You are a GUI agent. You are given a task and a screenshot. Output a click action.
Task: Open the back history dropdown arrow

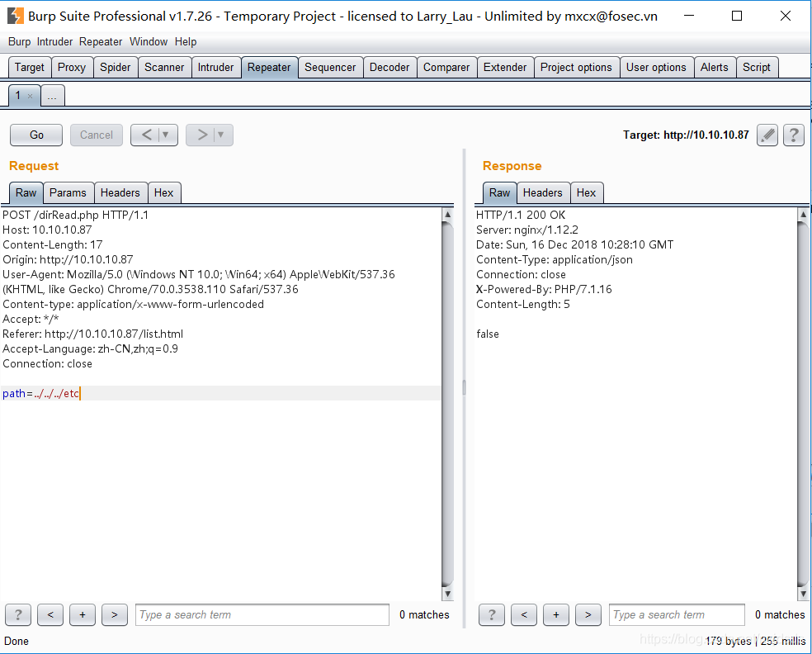(x=166, y=135)
